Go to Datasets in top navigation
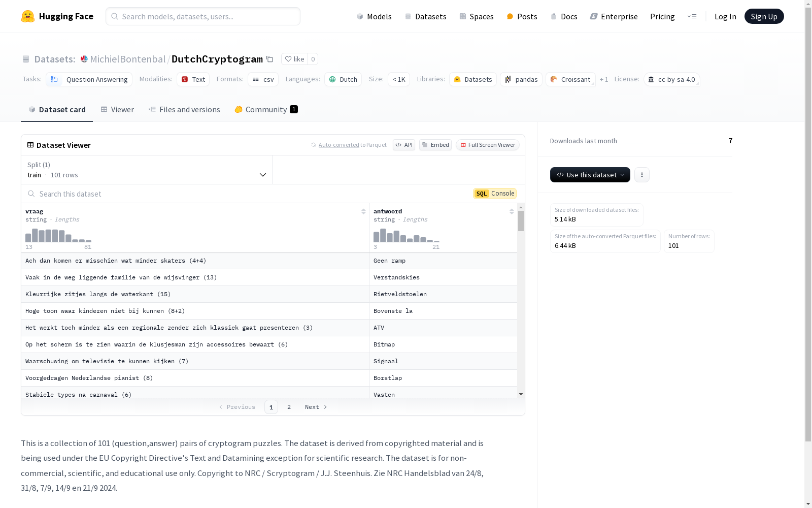The width and height of the screenshot is (812, 508). (x=425, y=16)
